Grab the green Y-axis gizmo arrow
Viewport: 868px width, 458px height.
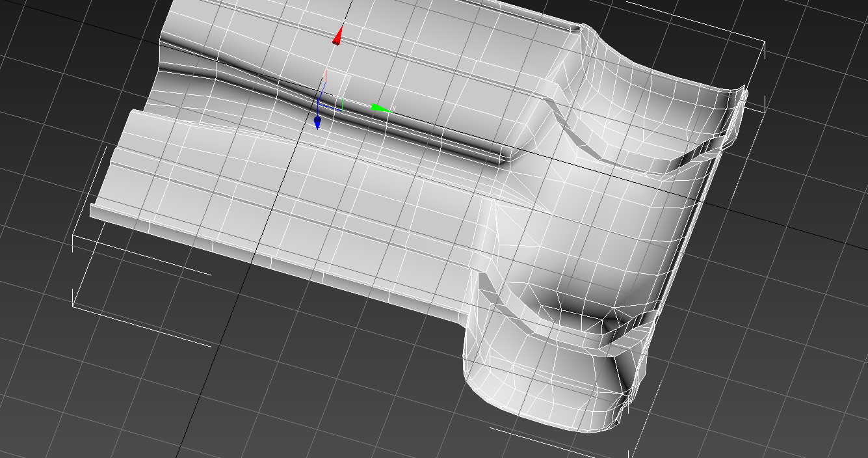coord(381,108)
